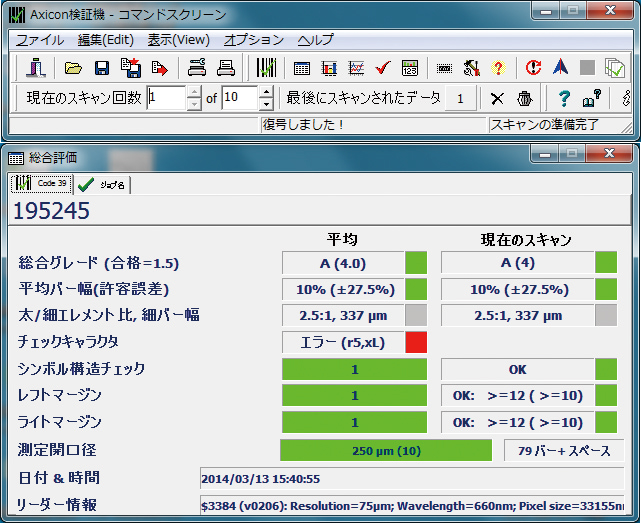Click the red check character error swatch
Viewport: 641px width, 523px height.
click(416, 342)
